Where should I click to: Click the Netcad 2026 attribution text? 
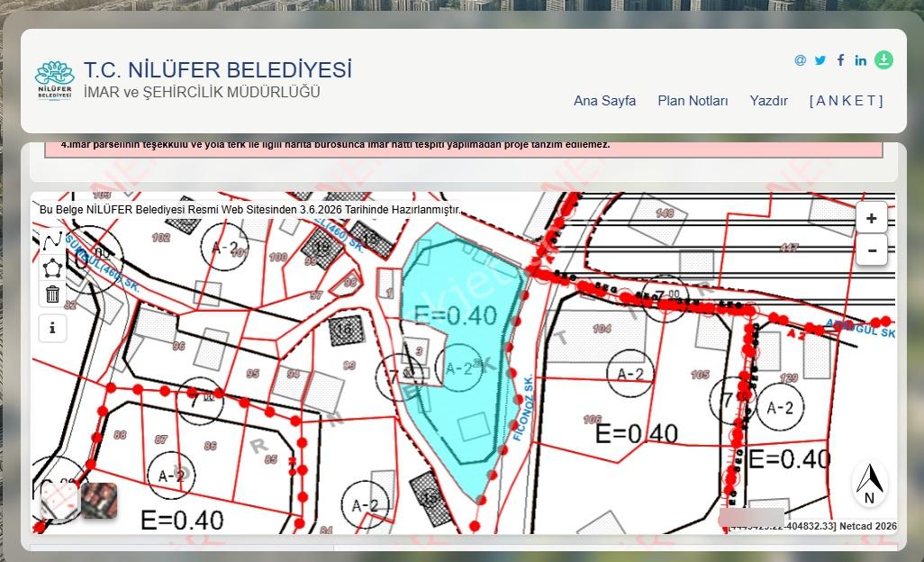click(868, 526)
